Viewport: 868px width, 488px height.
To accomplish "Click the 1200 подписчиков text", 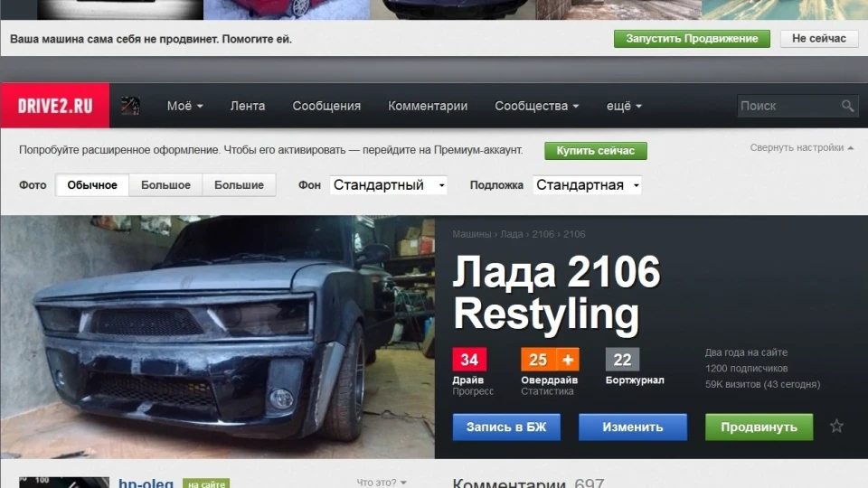I will pyautogui.click(x=746, y=368).
